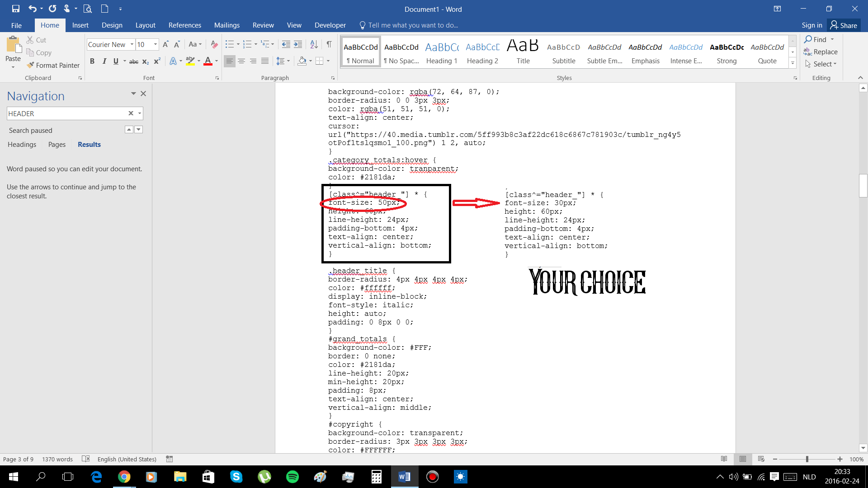Apply bullet list formatting

pos(230,44)
